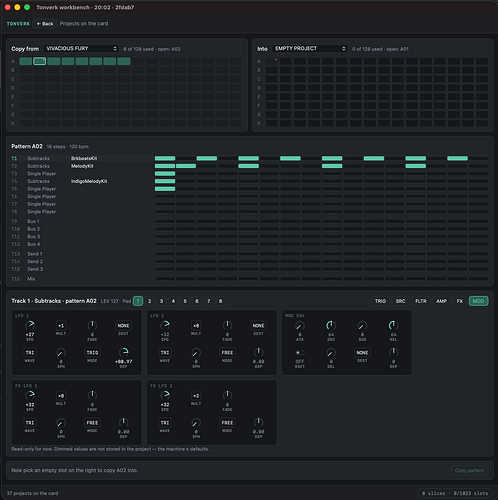Select Pad 1

point(138,301)
